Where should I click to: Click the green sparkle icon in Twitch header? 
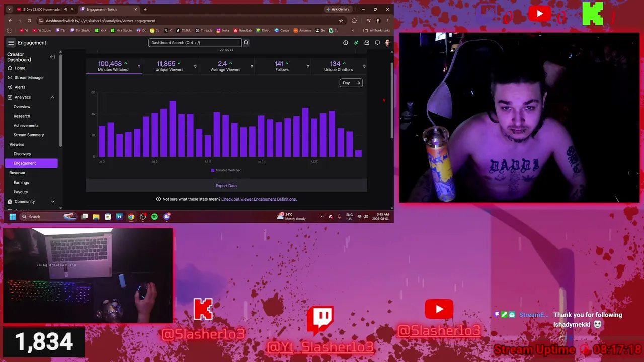356,43
